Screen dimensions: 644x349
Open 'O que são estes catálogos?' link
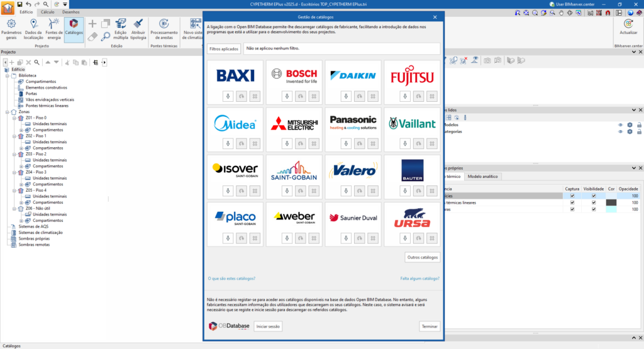(231, 279)
